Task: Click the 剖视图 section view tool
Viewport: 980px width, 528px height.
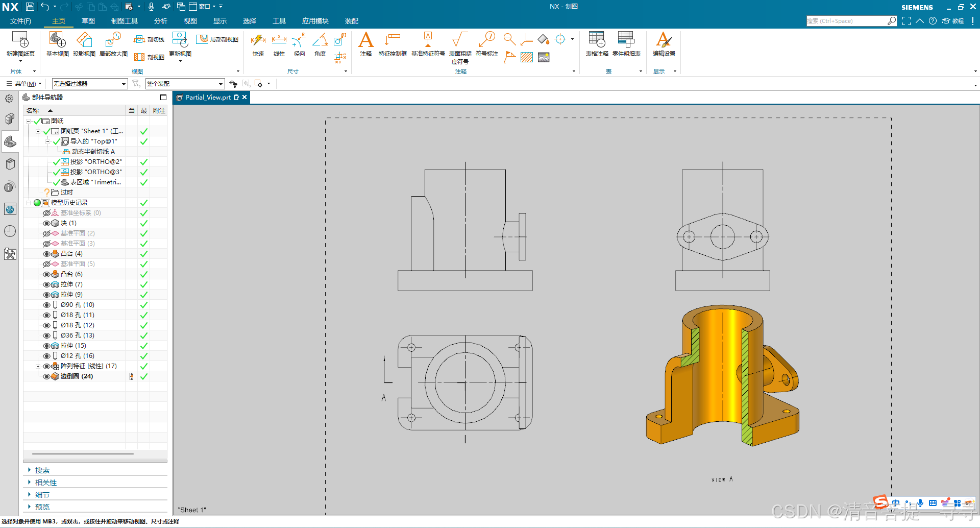Action: click(x=149, y=57)
